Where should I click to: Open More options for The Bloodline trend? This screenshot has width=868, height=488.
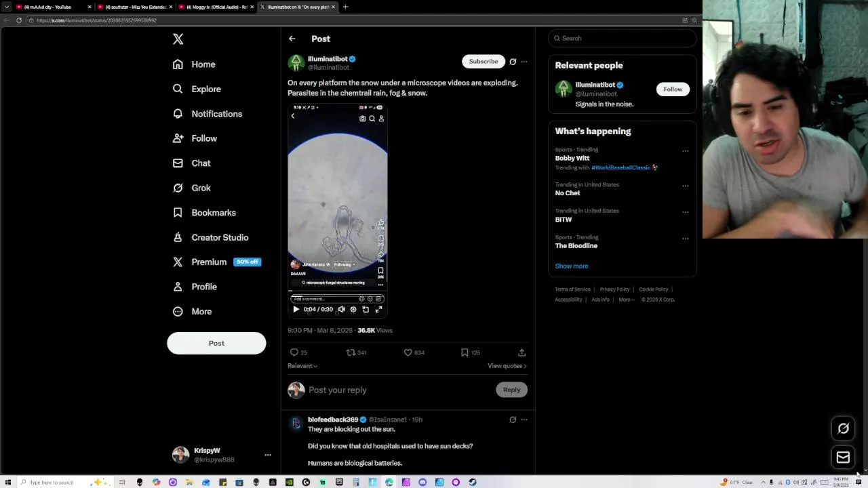[x=685, y=239]
